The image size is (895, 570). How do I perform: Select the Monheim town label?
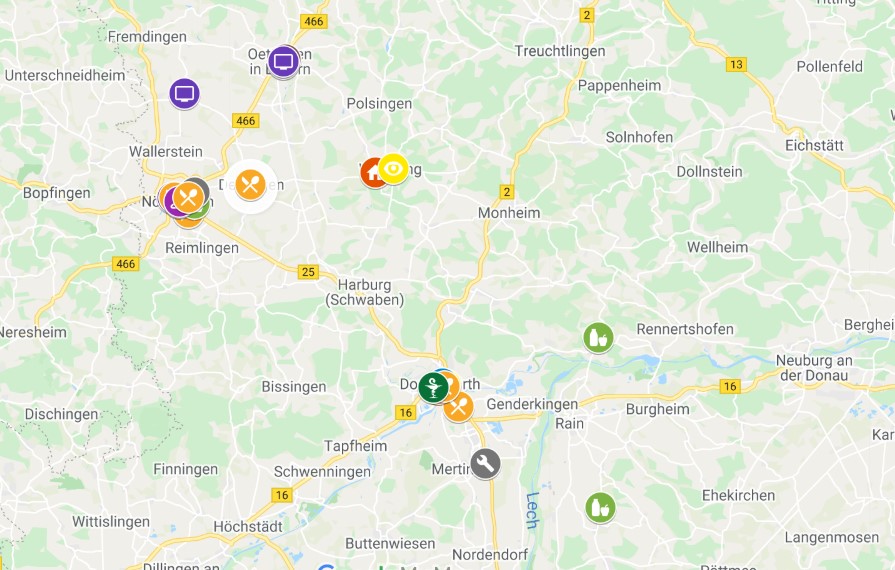509,213
